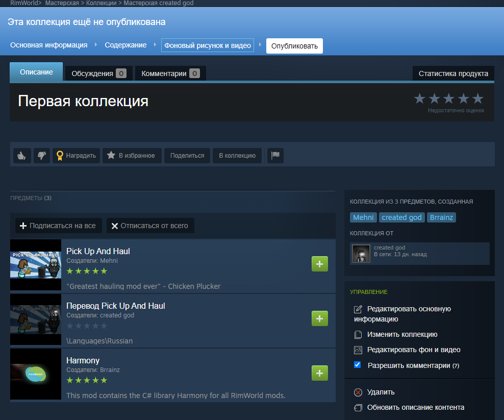Click the report flag icon
Image resolution: width=504 pixels, height=420 pixels.
tap(275, 156)
